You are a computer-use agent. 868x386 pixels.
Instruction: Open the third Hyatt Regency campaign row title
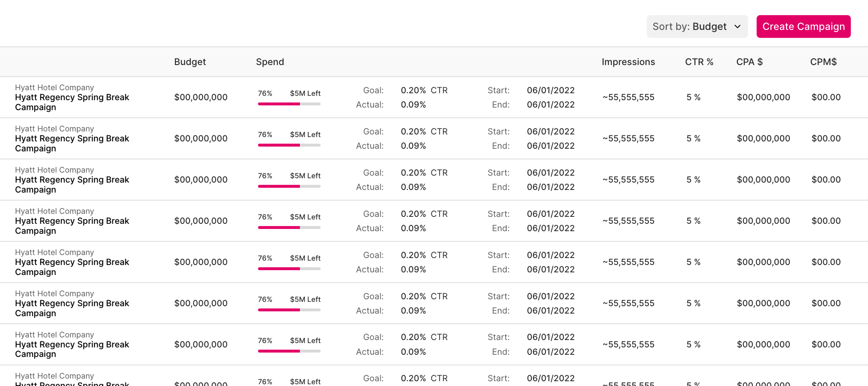[72, 185]
